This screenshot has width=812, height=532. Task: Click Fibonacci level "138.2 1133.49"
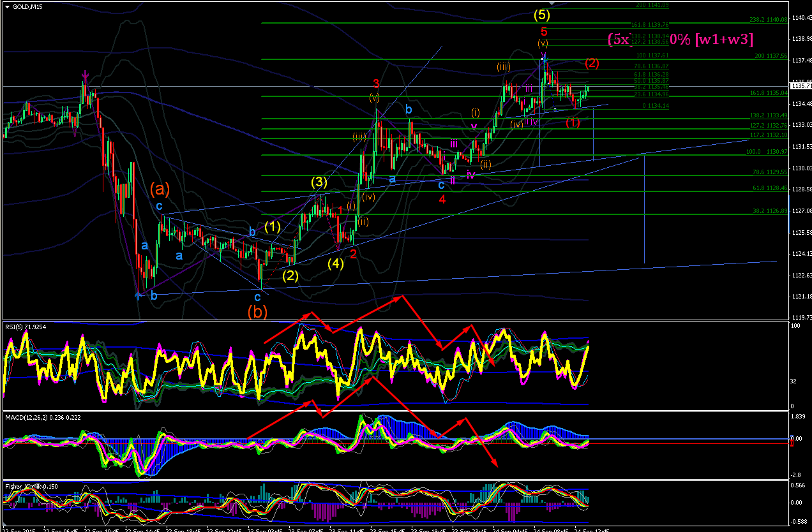[x=768, y=115]
